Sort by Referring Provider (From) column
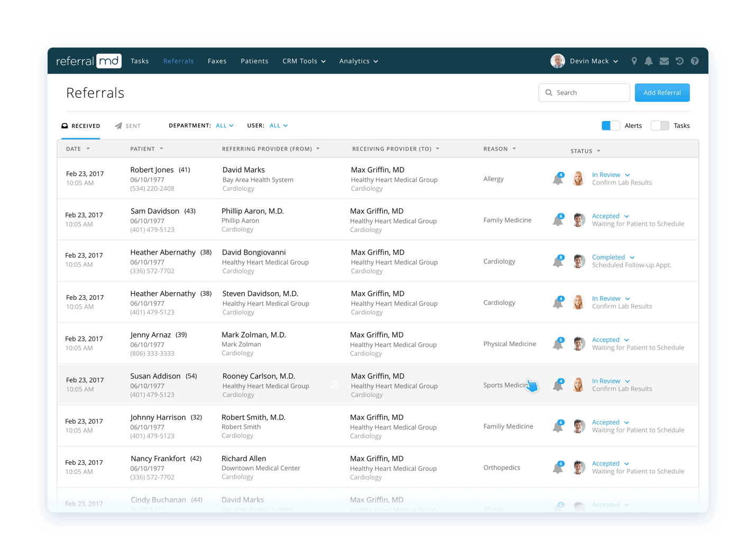The width and height of the screenshot is (756, 560). 271,149
